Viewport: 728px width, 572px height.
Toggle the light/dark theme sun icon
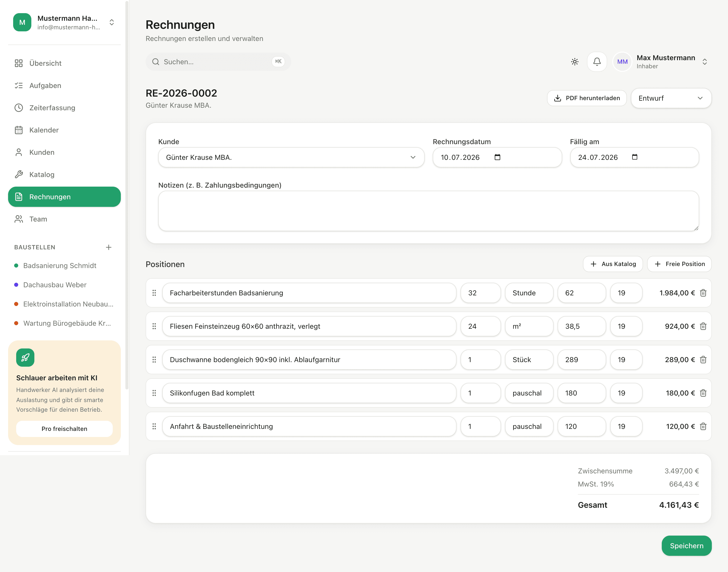(x=575, y=62)
